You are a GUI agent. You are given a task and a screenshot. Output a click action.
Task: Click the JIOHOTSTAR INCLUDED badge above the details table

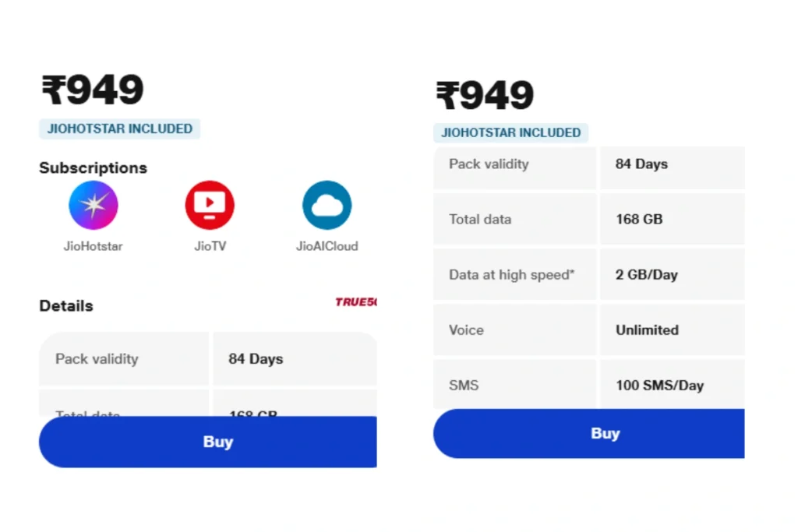[510, 133]
